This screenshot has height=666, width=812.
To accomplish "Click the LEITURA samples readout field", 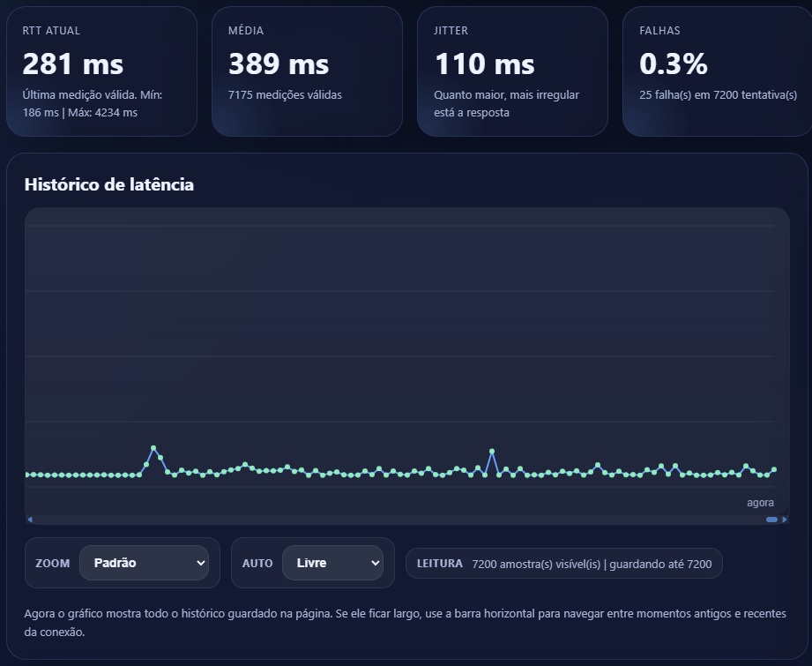I will [x=562, y=563].
